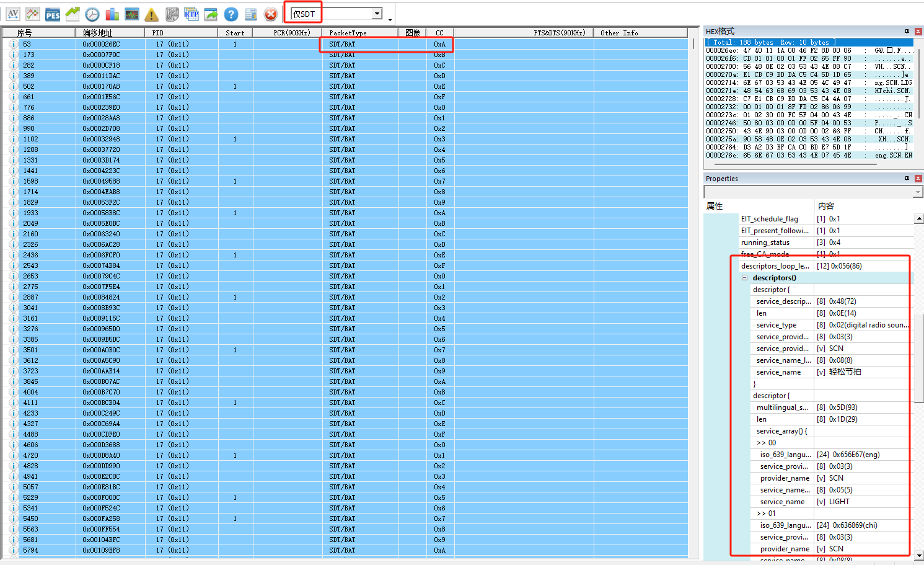Viewport: 924px width, 565px height.
Task: Click the clock timing icon in toolbar
Action: (92, 14)
